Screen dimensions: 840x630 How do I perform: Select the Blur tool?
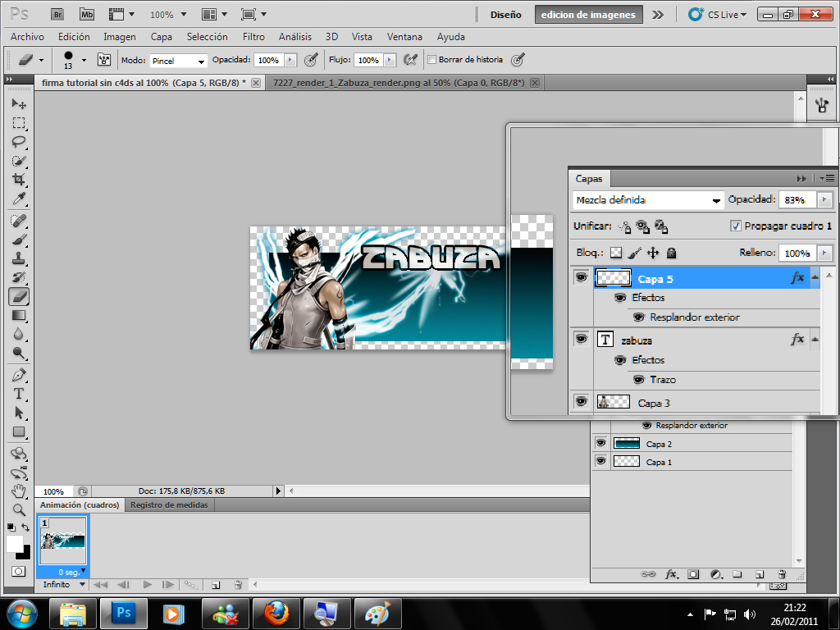tap(19, 334)
